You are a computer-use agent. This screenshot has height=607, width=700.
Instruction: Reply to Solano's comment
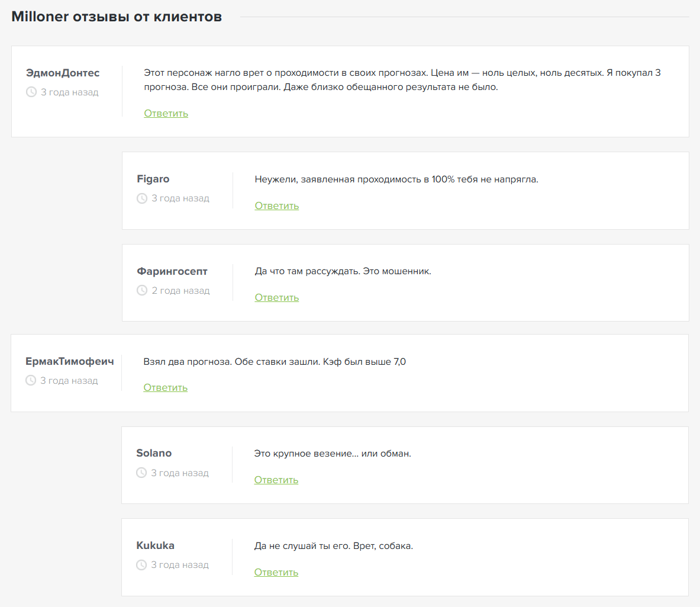(x=276, y=480)
